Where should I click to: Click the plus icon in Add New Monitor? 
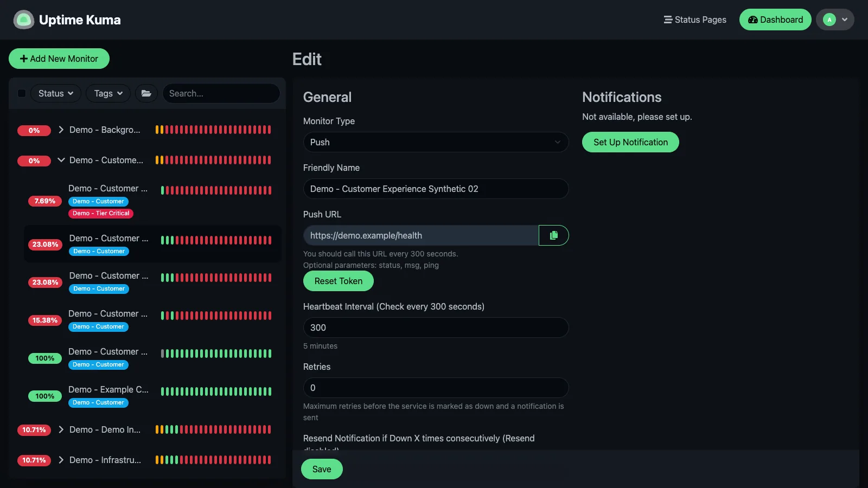pos(24,59)
